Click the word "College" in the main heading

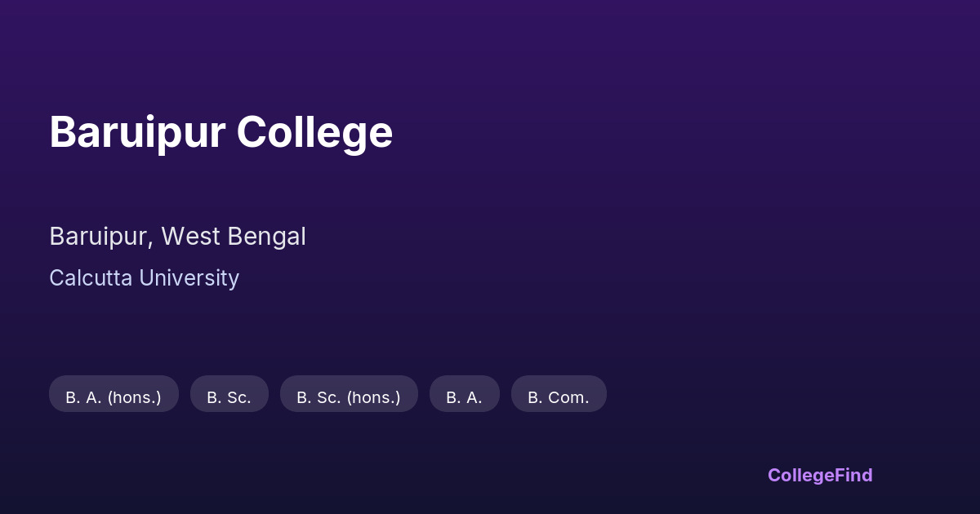(315, 132)
